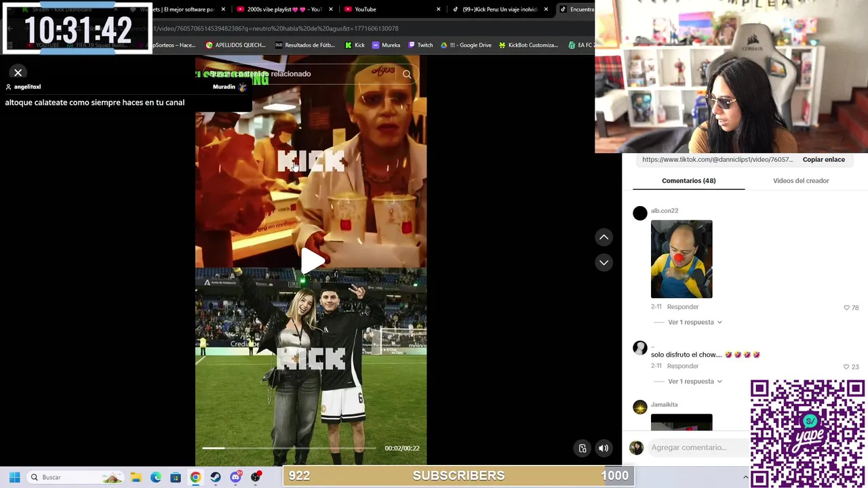Toggle the auto-scroll icon beside volume
868x488 pixels.
click(582, 448)
